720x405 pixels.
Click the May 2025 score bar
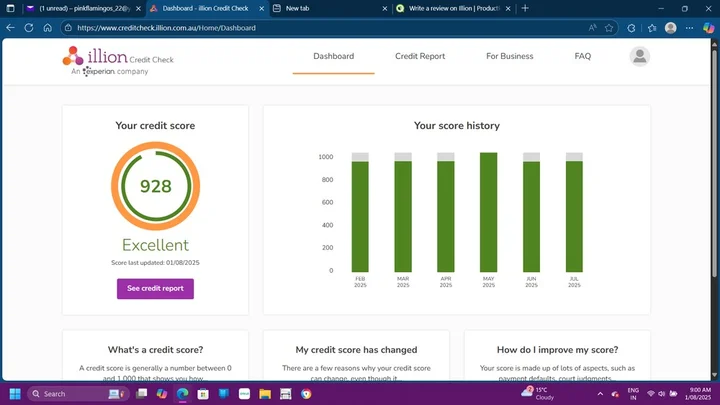point(488,213)
